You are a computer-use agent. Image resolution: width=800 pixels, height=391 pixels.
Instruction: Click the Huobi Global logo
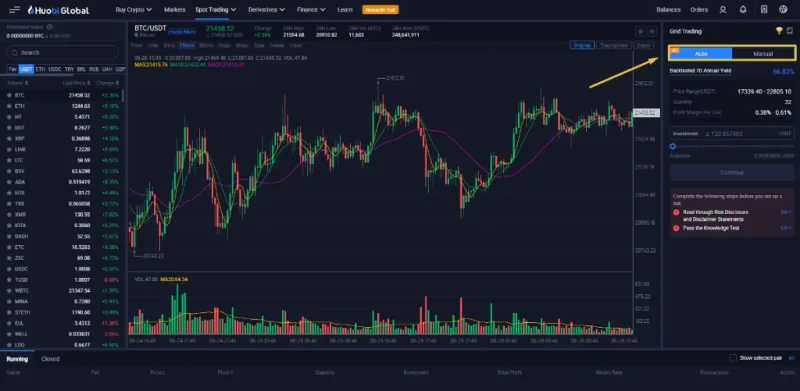[58, 10]
